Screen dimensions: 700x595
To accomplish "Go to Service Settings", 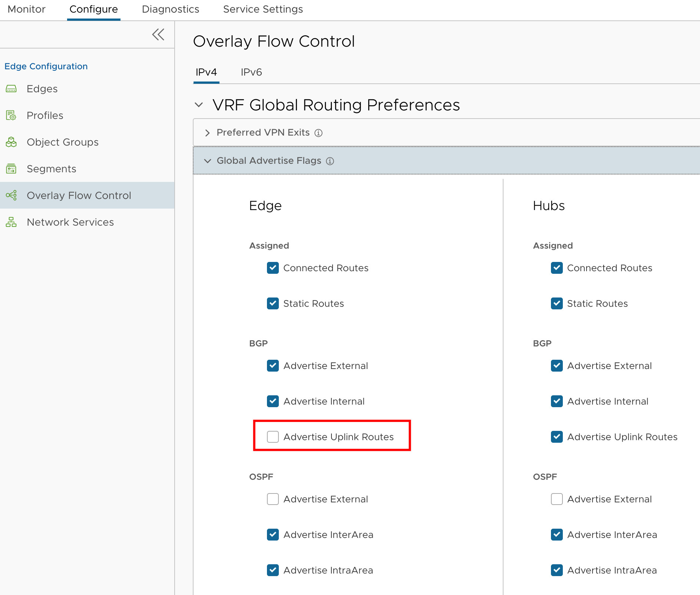I will coord(262,9).
